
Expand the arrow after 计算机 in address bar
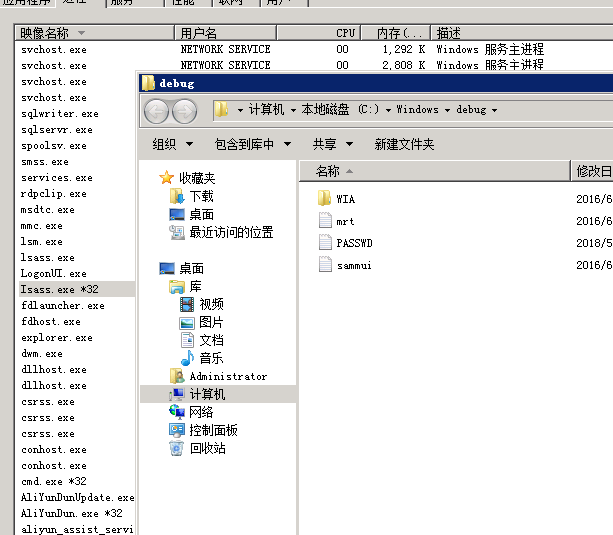coord(293,110)
